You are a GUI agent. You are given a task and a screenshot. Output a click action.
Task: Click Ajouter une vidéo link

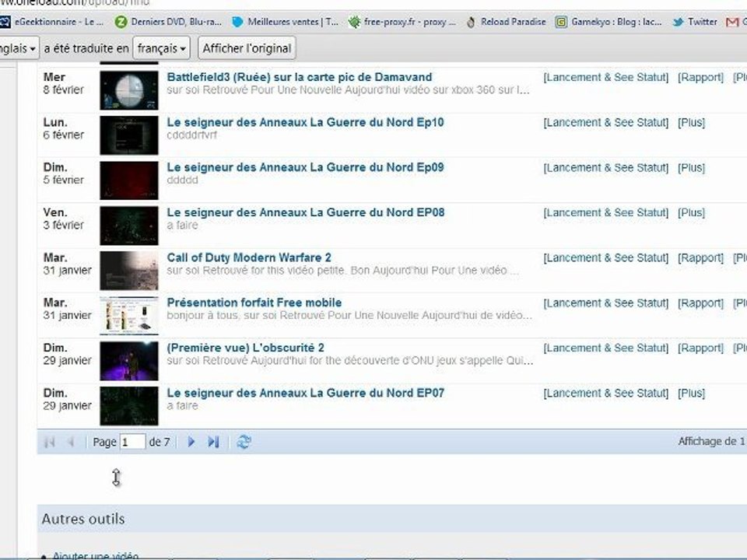point(95,555)
